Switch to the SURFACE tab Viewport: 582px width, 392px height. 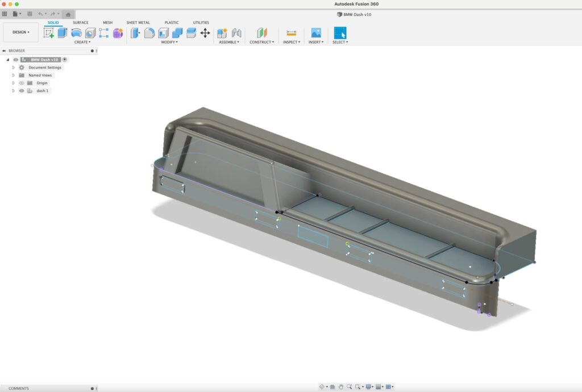[x=80, y=23]
